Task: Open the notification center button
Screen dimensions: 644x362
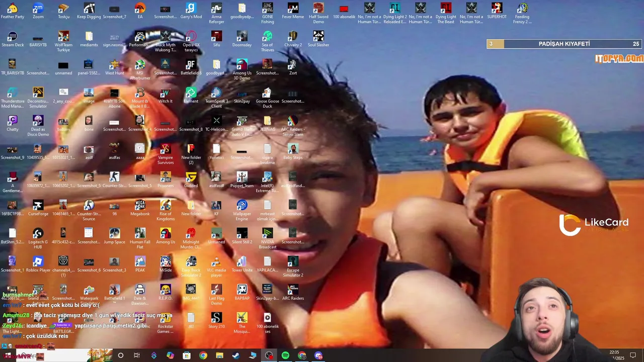Action: tap(633, 355)
